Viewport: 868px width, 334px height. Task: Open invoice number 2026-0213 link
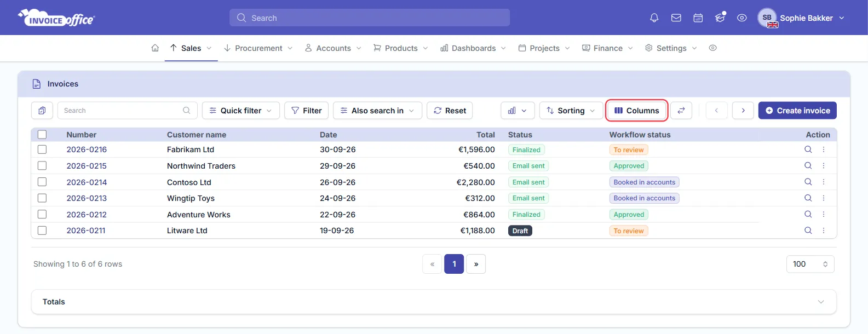[x=87, y=198]
